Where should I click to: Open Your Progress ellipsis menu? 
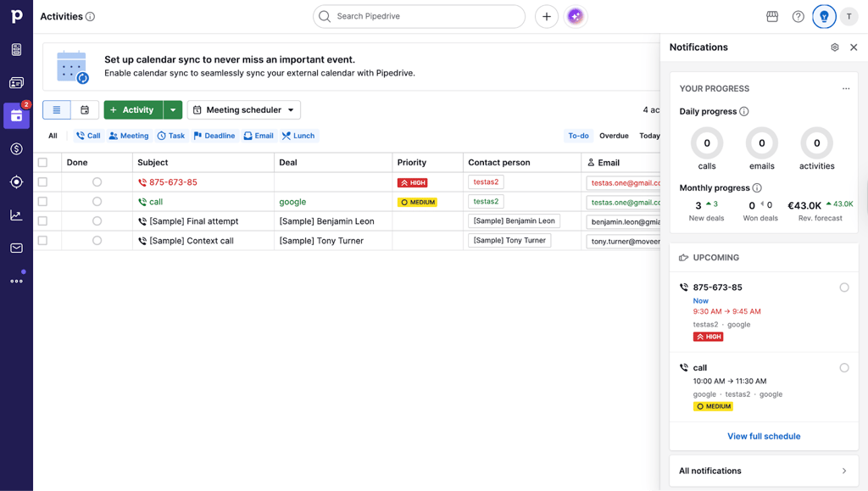(846, 88)
